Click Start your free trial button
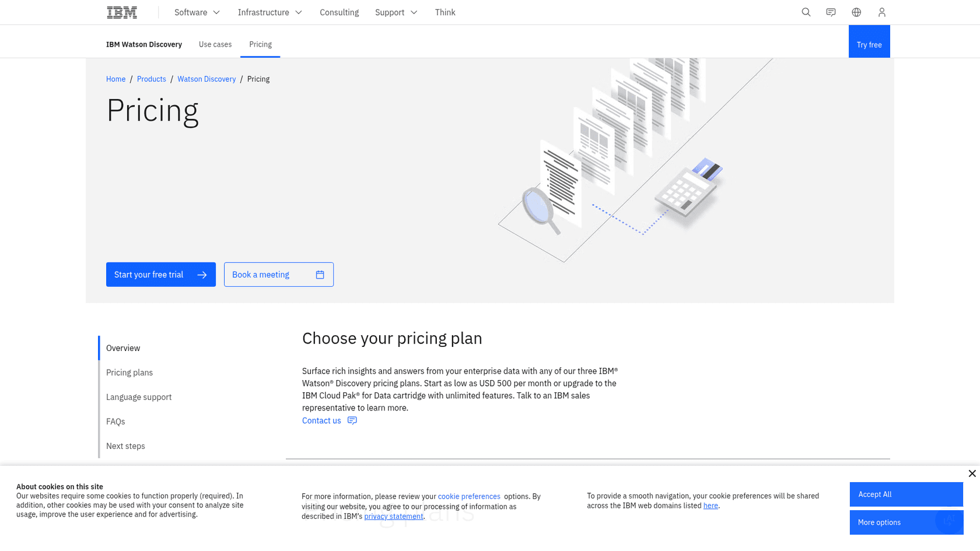Screen dimensions: 980x551 pyautogui.click(x=161, y=275)
